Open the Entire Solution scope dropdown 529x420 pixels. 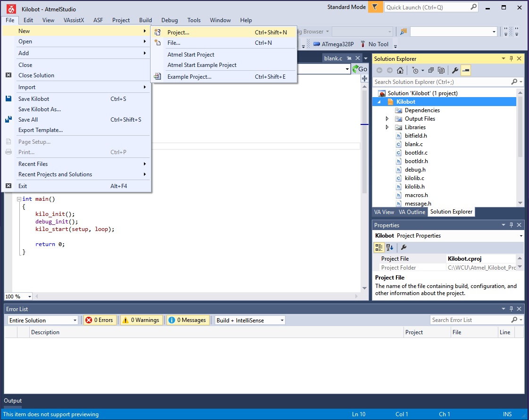coord(43,320)
